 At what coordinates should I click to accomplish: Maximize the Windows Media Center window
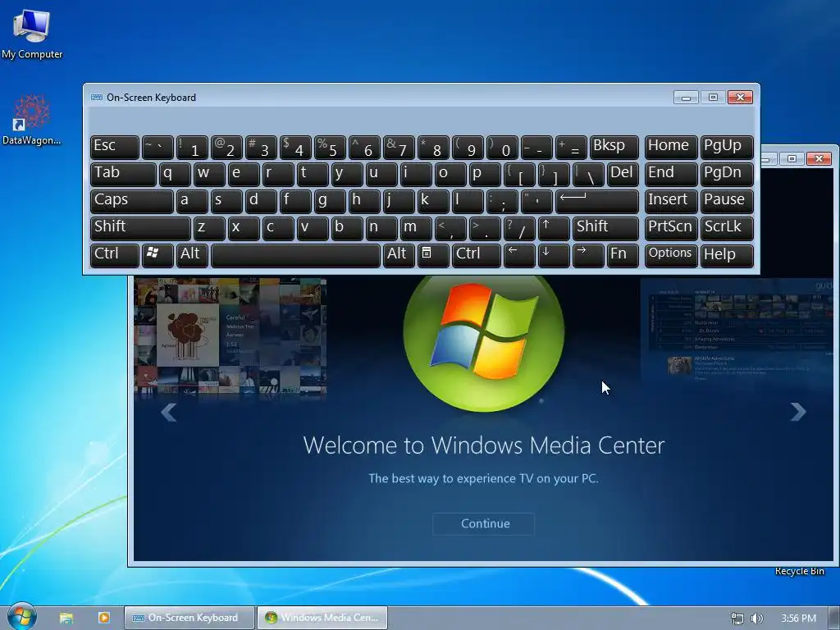coord(792,158)
